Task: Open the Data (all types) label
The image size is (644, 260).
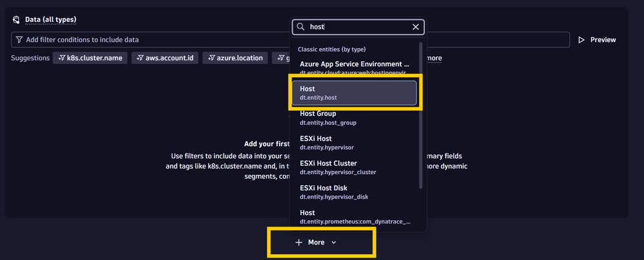Action: 50,19
